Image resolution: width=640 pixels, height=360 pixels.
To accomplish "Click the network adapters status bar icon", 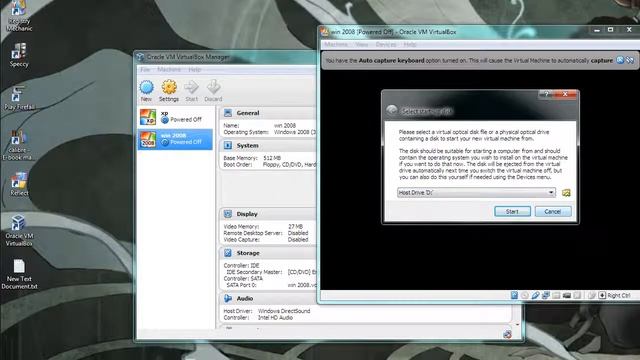I will click(x=546, y=295).
